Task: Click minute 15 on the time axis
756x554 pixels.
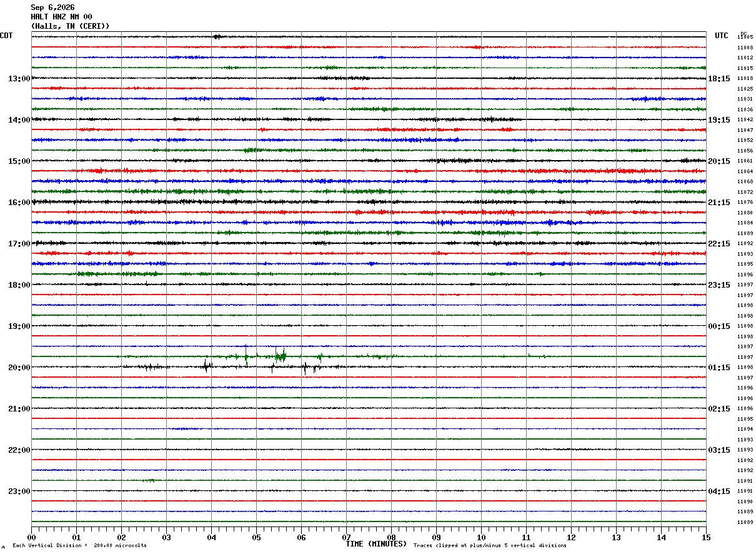Action: coord(706,537)
